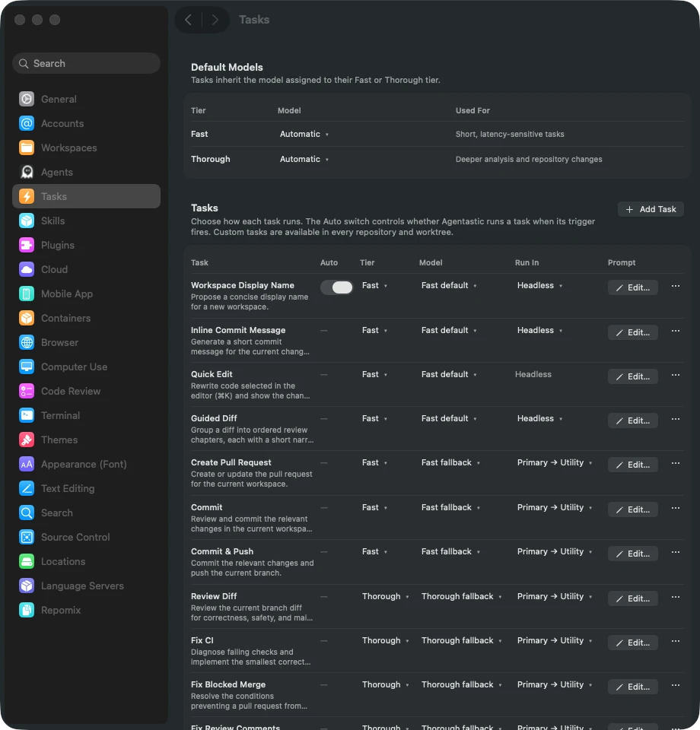This screenshot has height=730, width=700.
Task: Select Language Servers in the settings sidebar
Action: coord(86,586)
